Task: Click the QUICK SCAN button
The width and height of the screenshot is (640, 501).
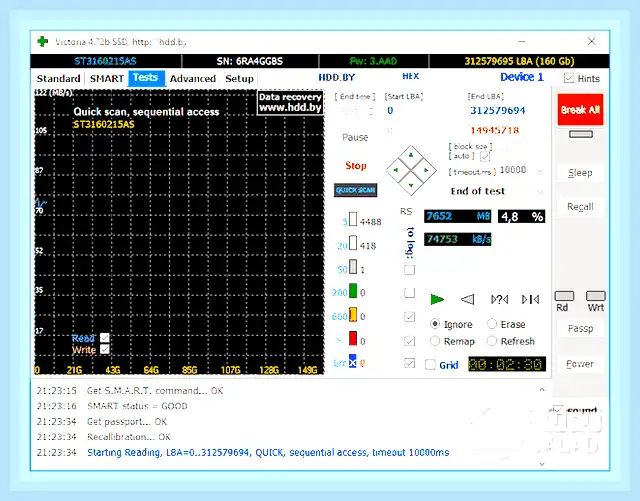Action: pos(356,190)
